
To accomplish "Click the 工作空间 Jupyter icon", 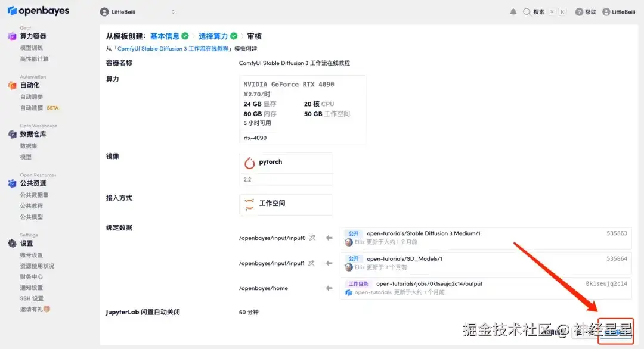I will click(x=249, y=204).
